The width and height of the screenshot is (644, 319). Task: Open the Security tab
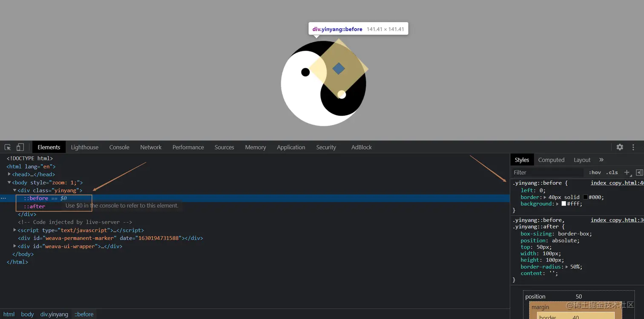point(326,147)
